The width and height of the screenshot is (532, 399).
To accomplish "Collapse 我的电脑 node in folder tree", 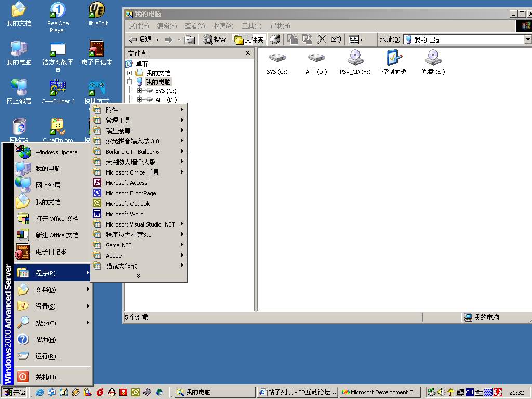I will tap(129, 82).
